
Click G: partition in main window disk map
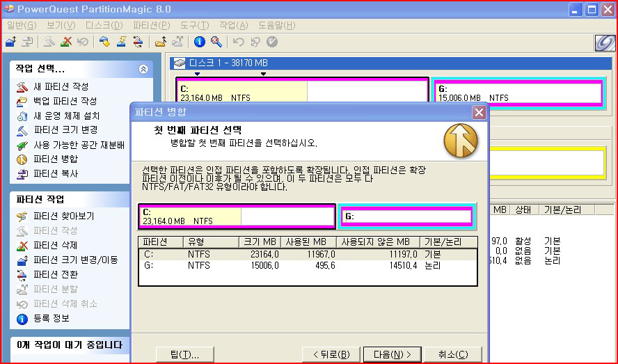[518, 93]
